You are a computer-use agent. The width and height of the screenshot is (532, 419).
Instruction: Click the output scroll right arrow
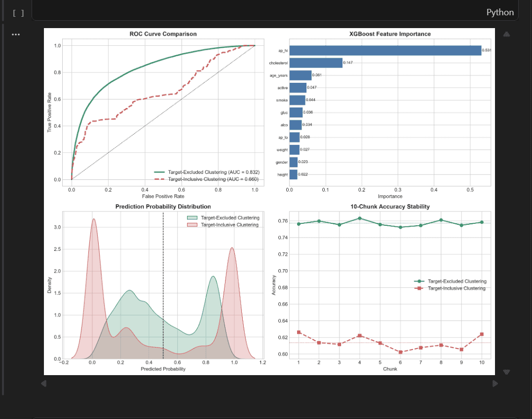(x=495, y=384)
